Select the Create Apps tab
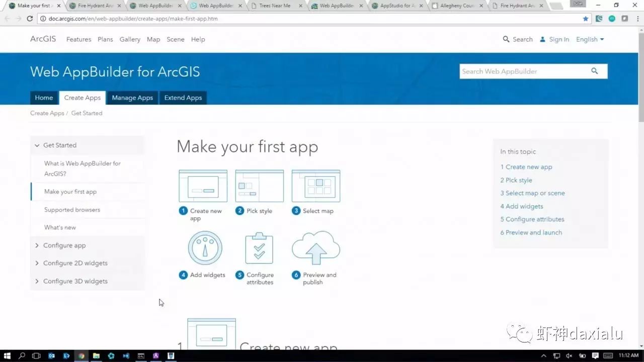Screen dimensions: 644x362 click(83, 98)
